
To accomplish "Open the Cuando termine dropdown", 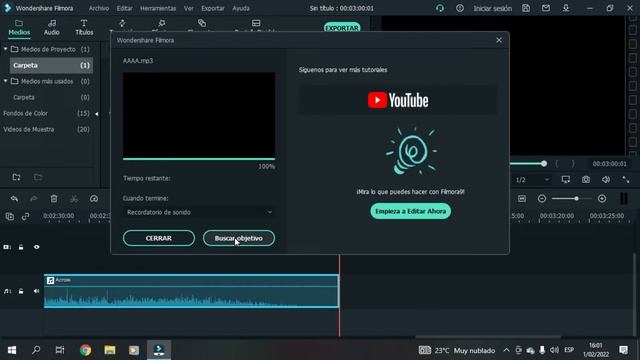I will 199,212.
